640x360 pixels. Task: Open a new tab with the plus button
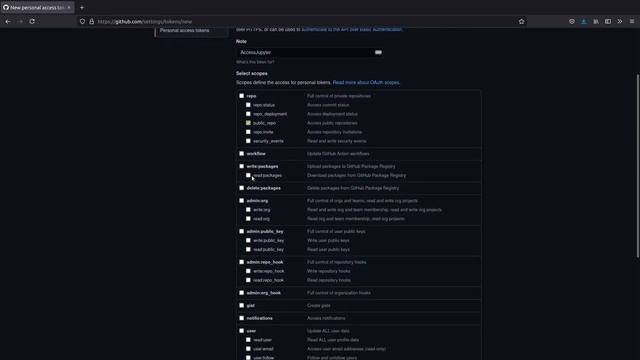tap(82, 7)
